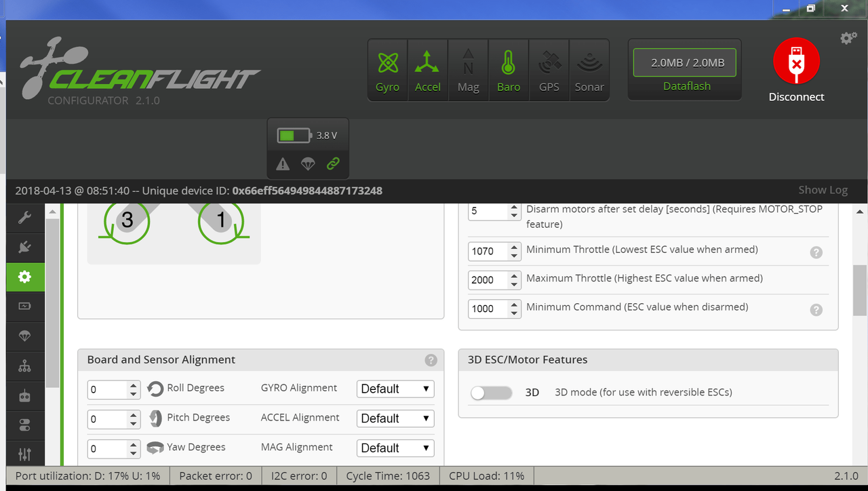The width and height of the screenshot is (868, 491).
Task: Click the Gyro sensor status icon
Action: point(388,71)
